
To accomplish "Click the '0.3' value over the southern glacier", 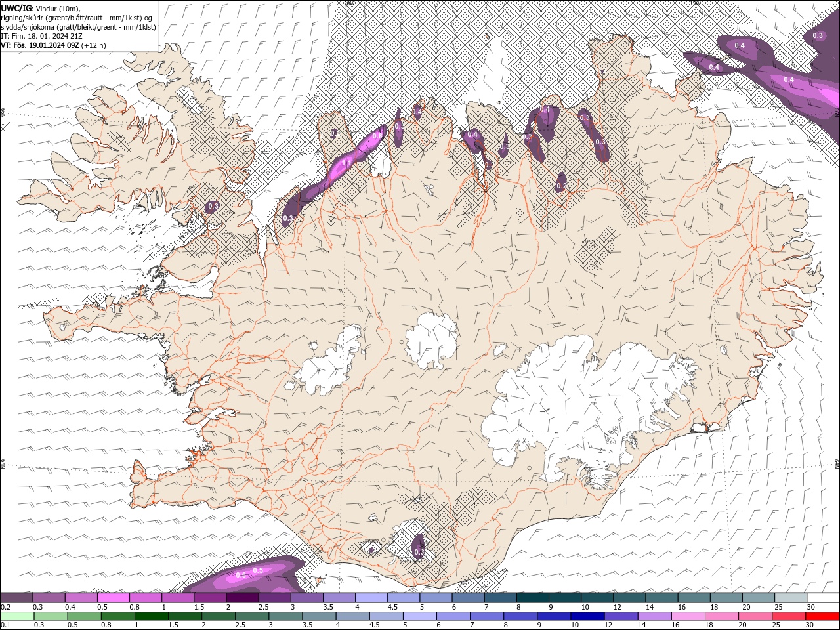I will [x=419, y=553].
